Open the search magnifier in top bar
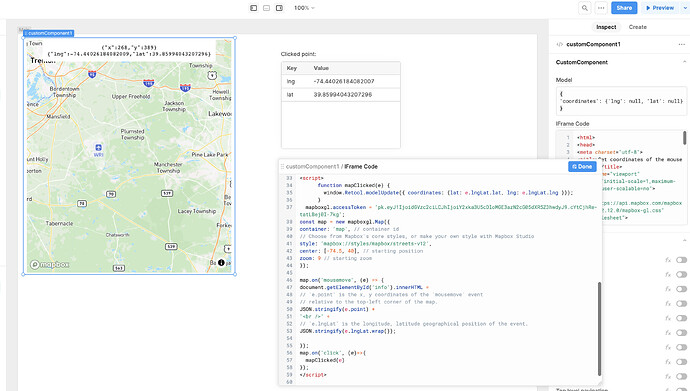The width and height of the screenshot is (690, 391). pos(584,8)
